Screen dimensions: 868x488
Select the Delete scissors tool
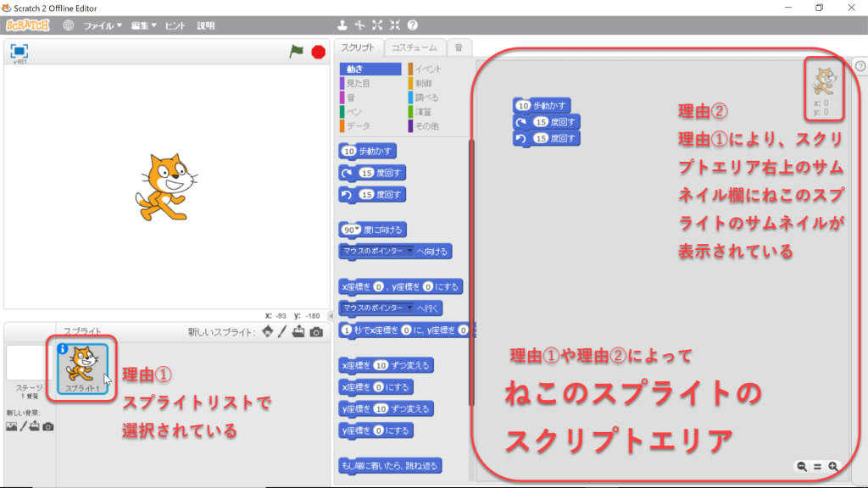click(359, 25)
